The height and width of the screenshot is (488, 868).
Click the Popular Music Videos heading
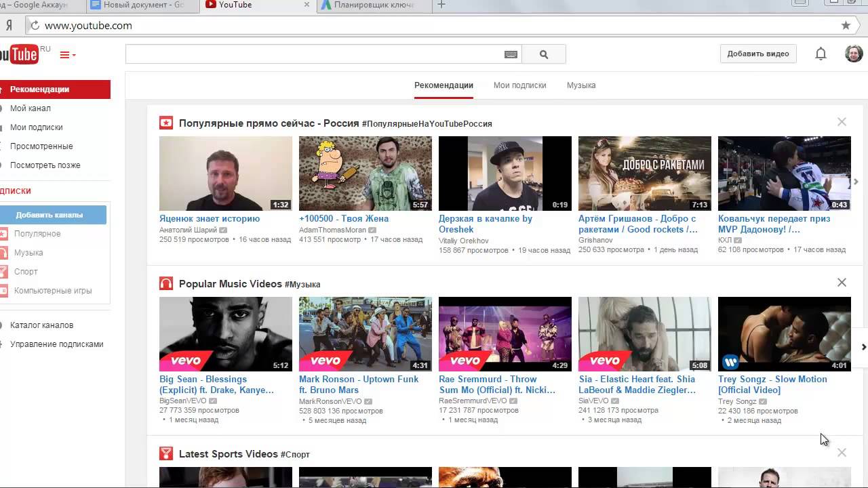pos(230,284)
